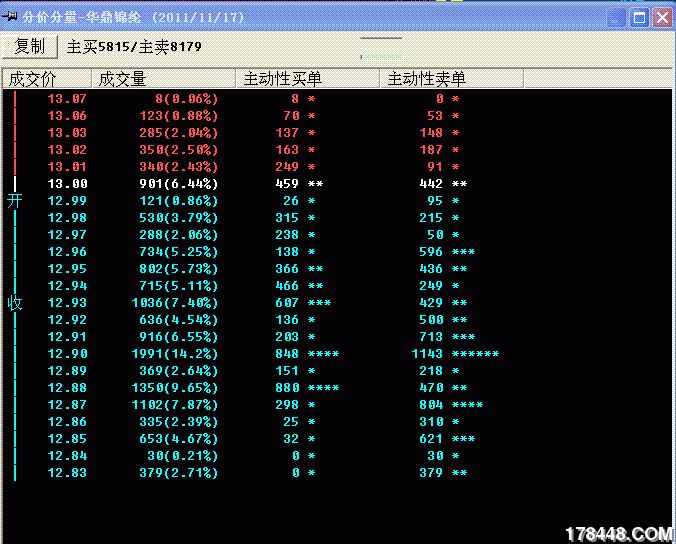Select the price 13.06 cell
The height and width of the screenshot is (544, 676).
point(67,116)
